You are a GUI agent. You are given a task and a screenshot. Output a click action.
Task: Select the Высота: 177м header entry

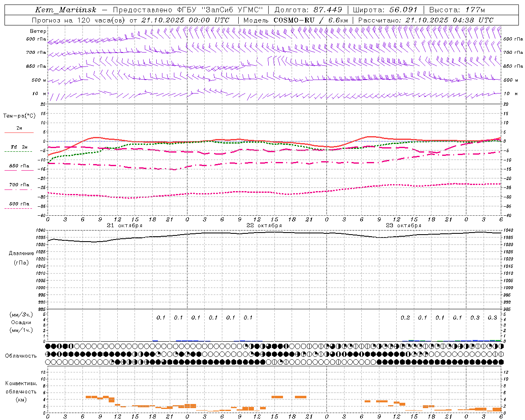point(457,10)
